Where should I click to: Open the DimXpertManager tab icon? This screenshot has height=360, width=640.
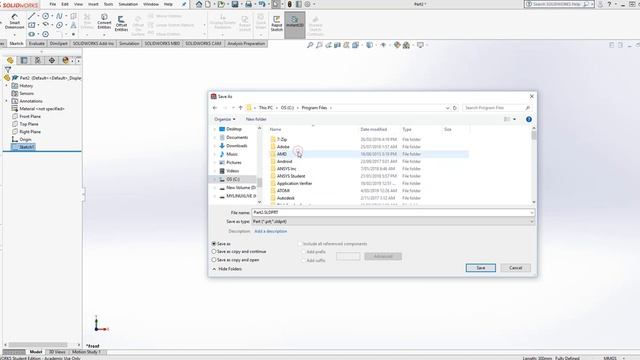coord(51,60)
